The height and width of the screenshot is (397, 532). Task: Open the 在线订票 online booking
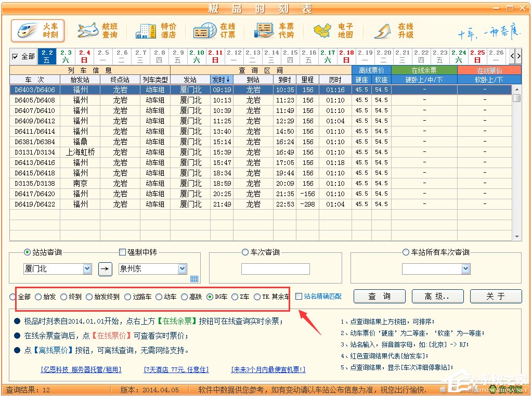pos(214,31)
